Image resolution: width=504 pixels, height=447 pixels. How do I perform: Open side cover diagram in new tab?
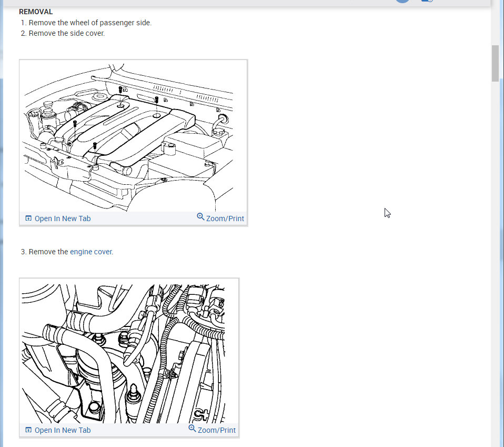click(58, 218)
